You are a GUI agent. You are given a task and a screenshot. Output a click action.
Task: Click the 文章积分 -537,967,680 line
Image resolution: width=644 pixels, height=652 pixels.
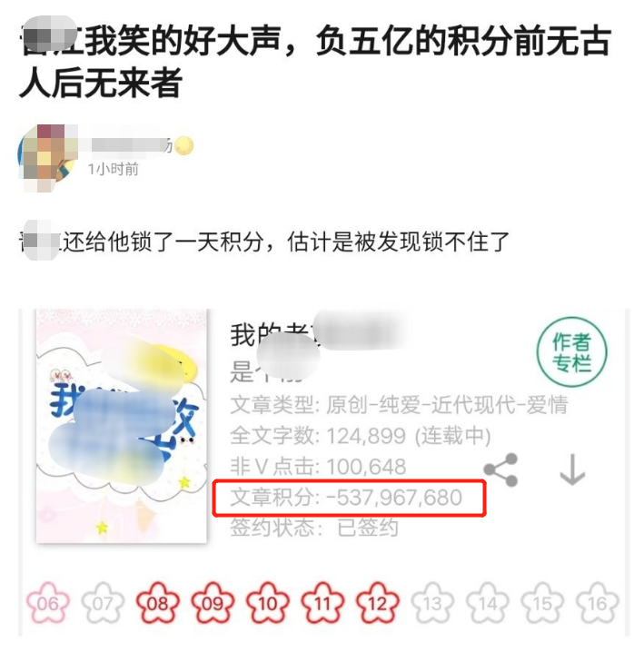tap(346, 498)
